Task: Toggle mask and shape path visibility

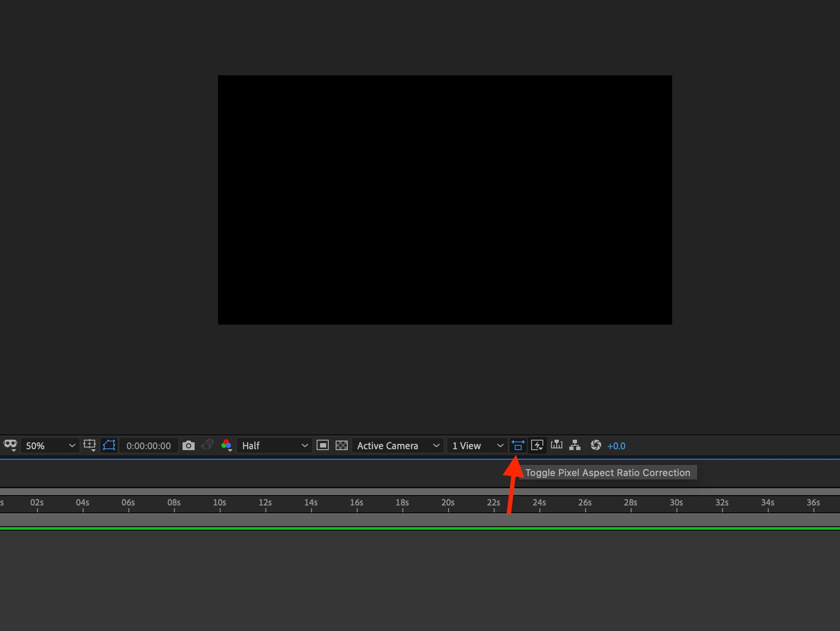Action: click(109, 445)
